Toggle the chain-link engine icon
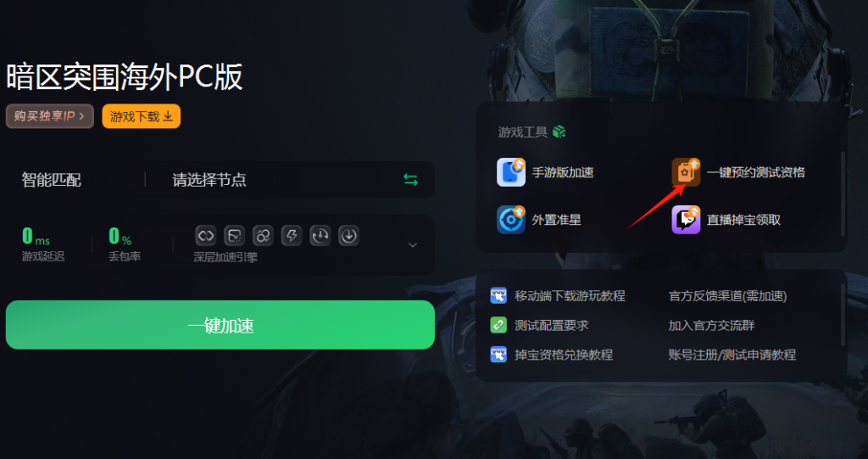 tap(205, 236)
